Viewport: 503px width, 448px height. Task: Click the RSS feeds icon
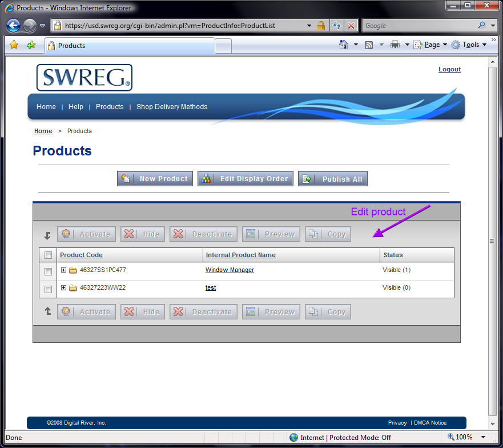tap(369, 45)
